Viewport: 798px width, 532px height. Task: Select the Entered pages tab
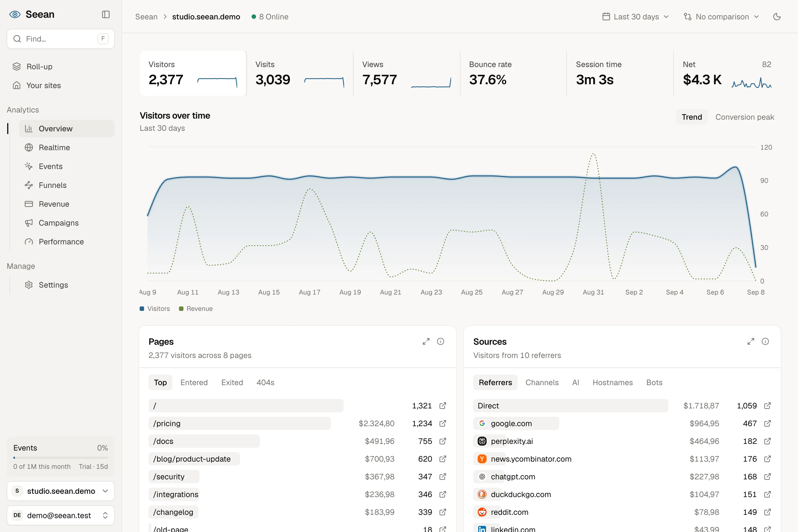[194, 382]
